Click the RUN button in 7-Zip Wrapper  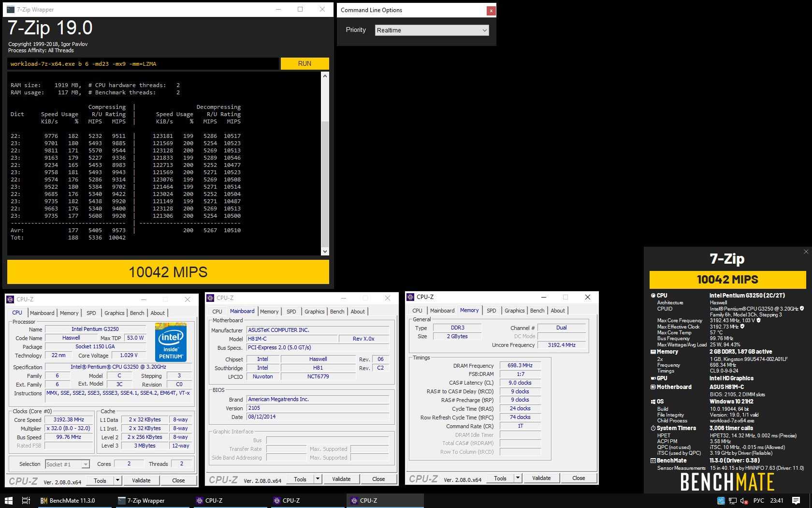point(304,63)
